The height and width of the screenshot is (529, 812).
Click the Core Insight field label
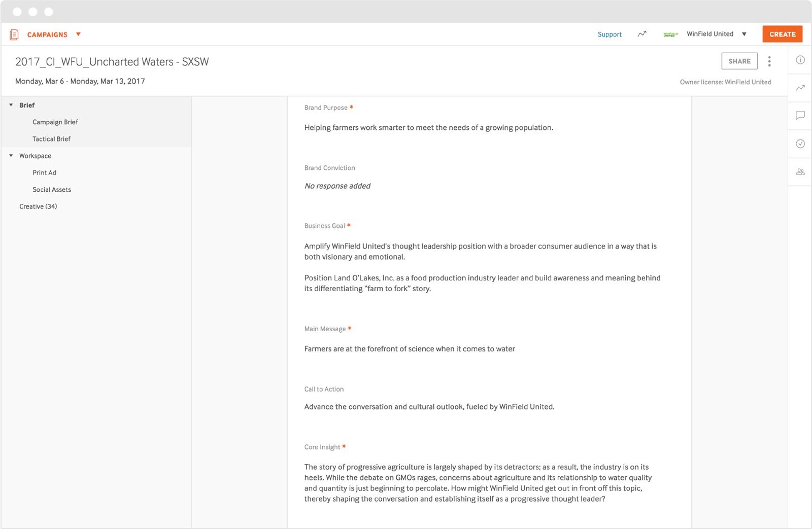coord(322,447)
